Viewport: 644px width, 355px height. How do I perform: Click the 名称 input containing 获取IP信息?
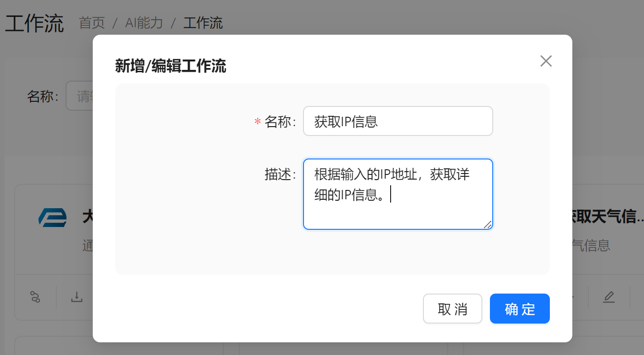click(398, 121)
